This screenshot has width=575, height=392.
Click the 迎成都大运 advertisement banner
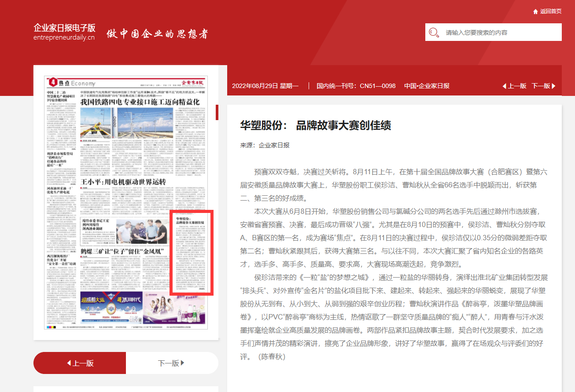pyautogui.click(x=111, y=306)
